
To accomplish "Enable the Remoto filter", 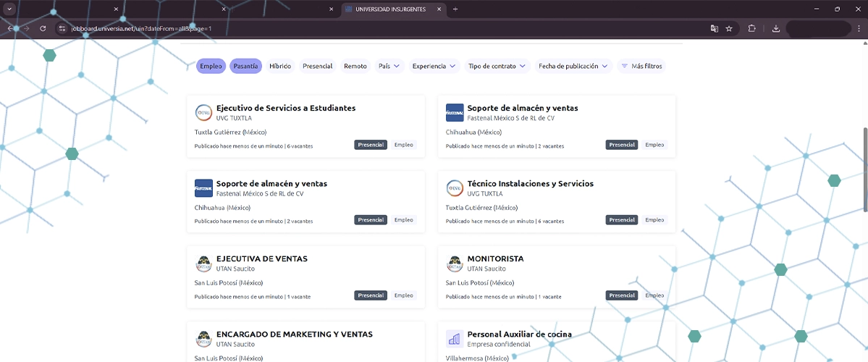I will tap(355, 66).
